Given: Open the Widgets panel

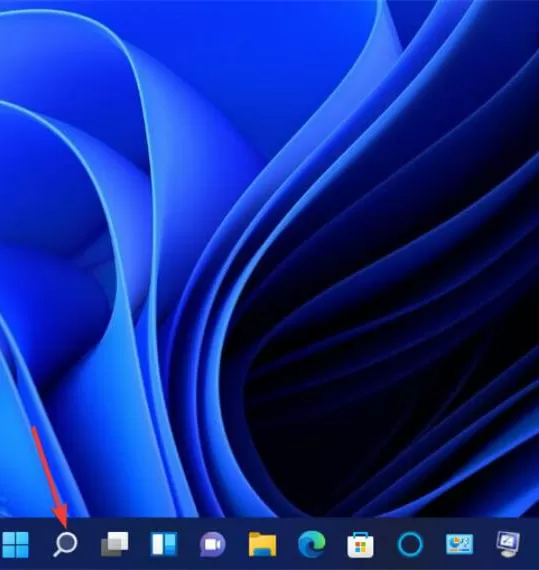Looking at the screenshot, I should click(x=164, y=544).
